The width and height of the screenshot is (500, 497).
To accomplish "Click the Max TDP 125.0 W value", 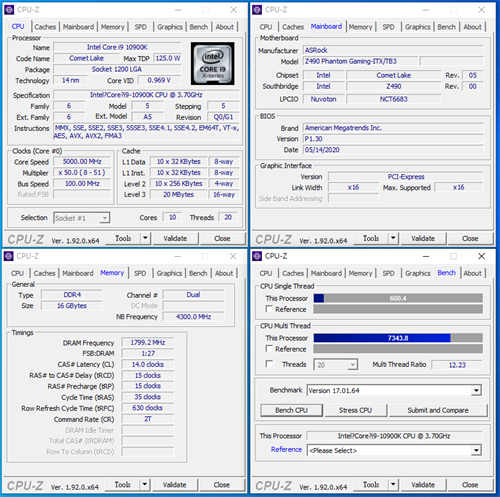I will (x=168, y=58).
